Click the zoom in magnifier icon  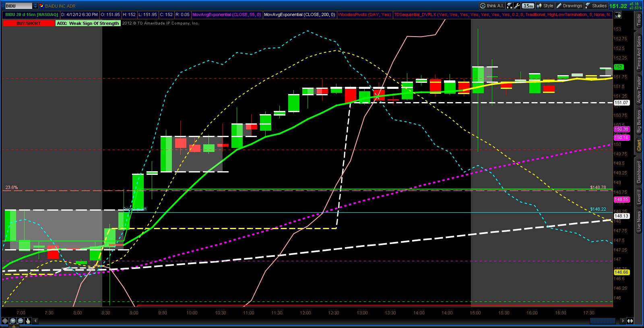(x=13, y=321)
